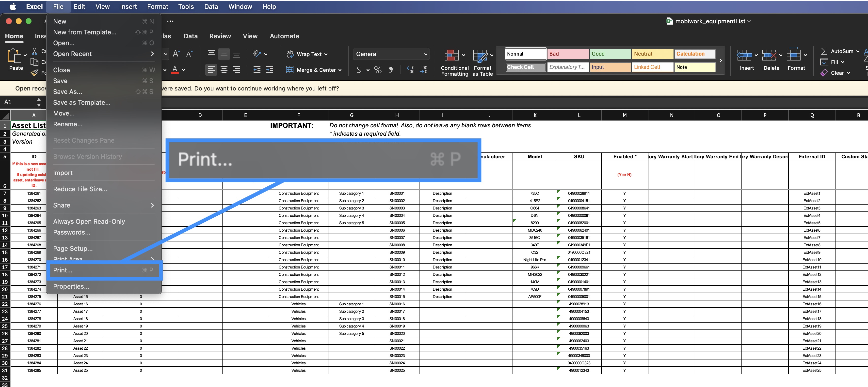Switch to the Review ribbon tab
Screen dimensions: 868x387
pos(220,36)
